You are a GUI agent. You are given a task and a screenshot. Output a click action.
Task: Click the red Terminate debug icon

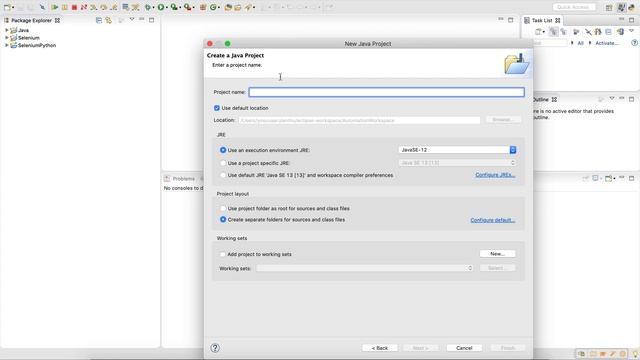click(74, 7)
